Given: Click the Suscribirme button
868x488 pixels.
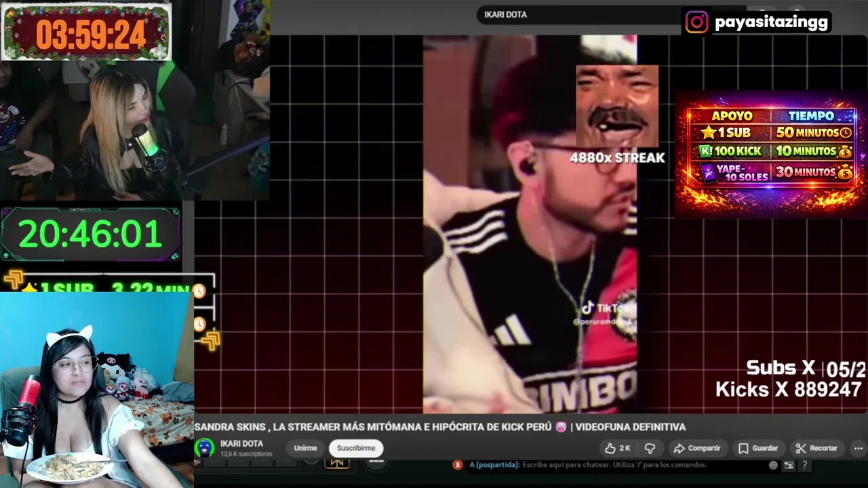Looking at the screenshot, I should [x=356, y=448].
